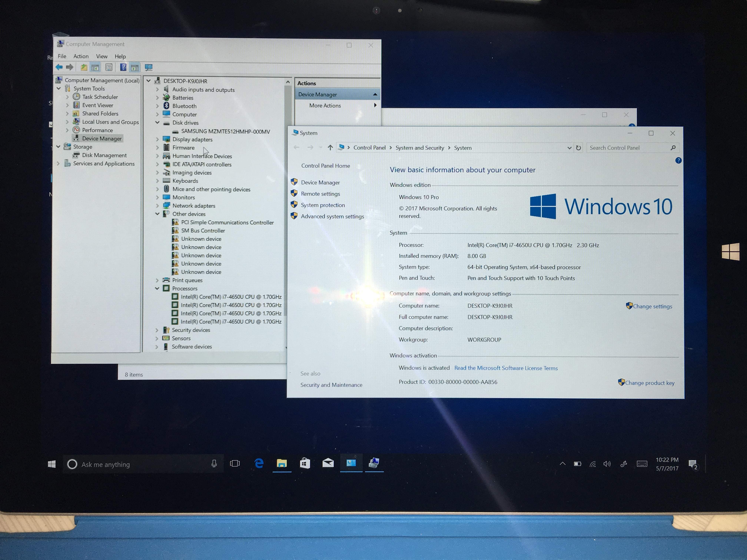Select the Keyboards category
Screen dimensions: 747x560
point(185,181)
